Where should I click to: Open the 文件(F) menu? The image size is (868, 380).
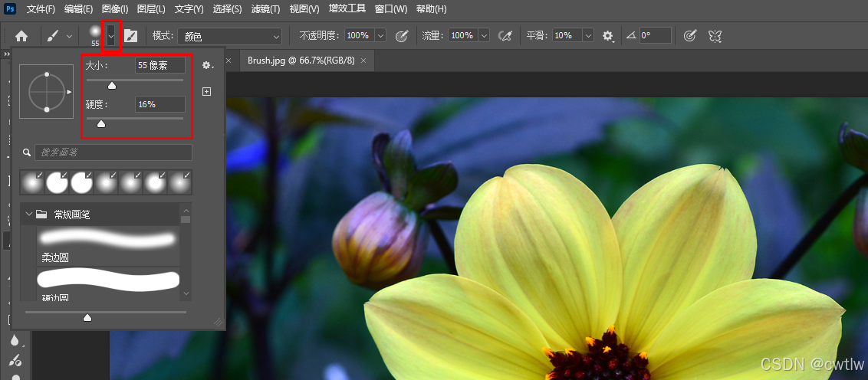point(41,9)
